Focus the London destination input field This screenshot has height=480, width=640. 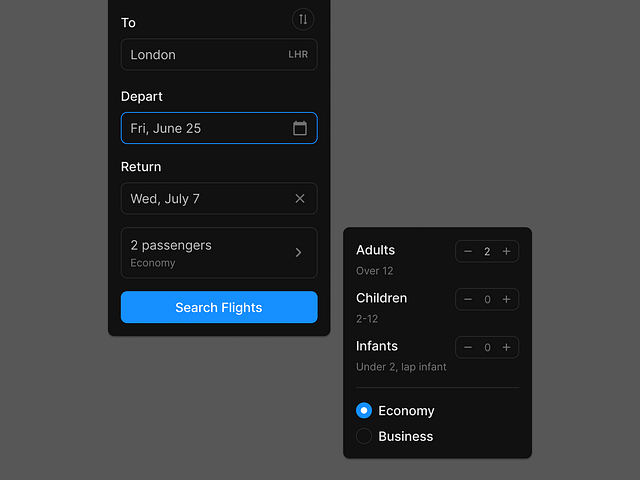tap(219, 55)
